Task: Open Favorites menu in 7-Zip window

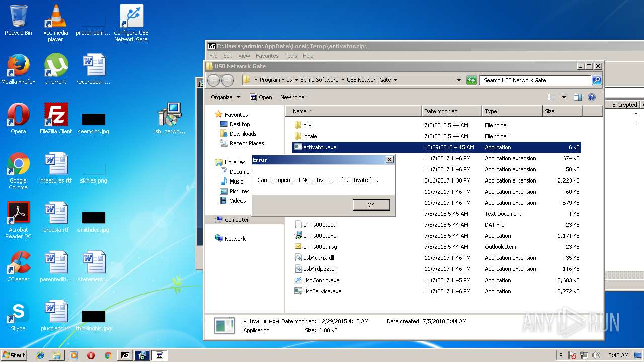Action: (267, 56)
